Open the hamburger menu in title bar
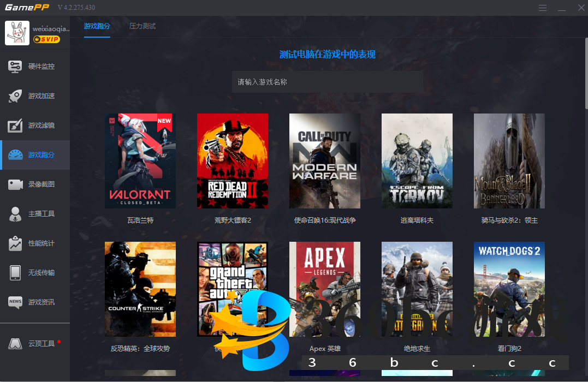Image resolution: width=588 pixels, height=382 pixels. pyautogui.click(x=542, y=8)
